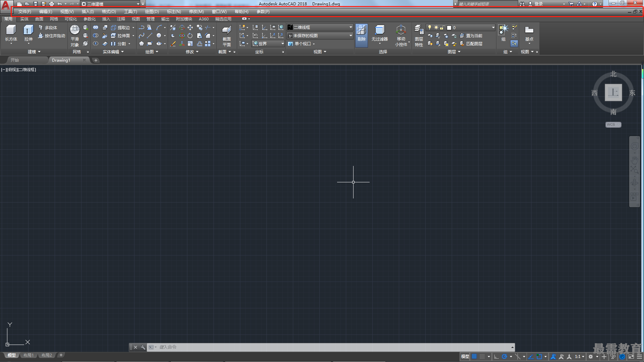Click the 提取边 extract edges tool

(120, 27)
